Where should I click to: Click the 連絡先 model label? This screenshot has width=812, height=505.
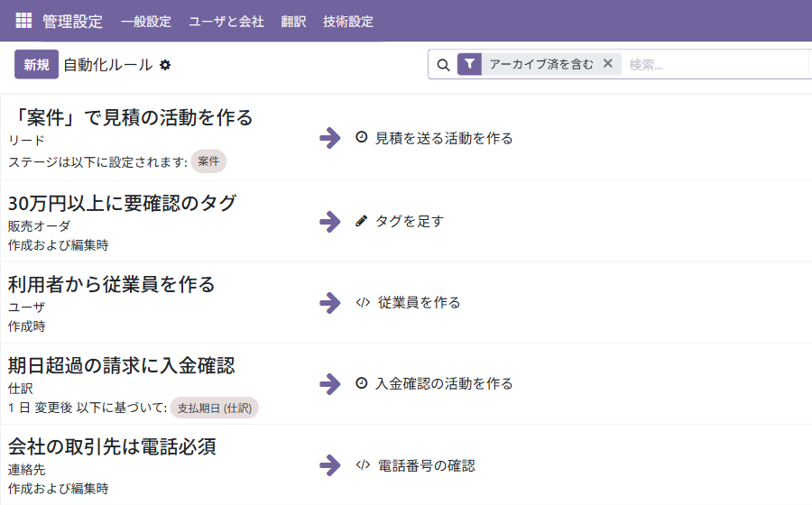coord(27,470)
